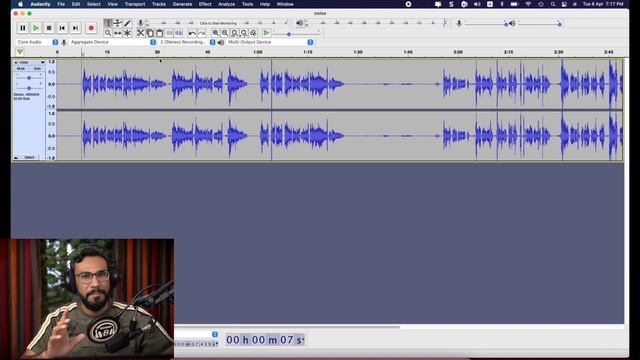Viewport: 640px width, 360px height.
Task: Click the 2:00 mark on the timeline ruler
Action: [458, 52]
